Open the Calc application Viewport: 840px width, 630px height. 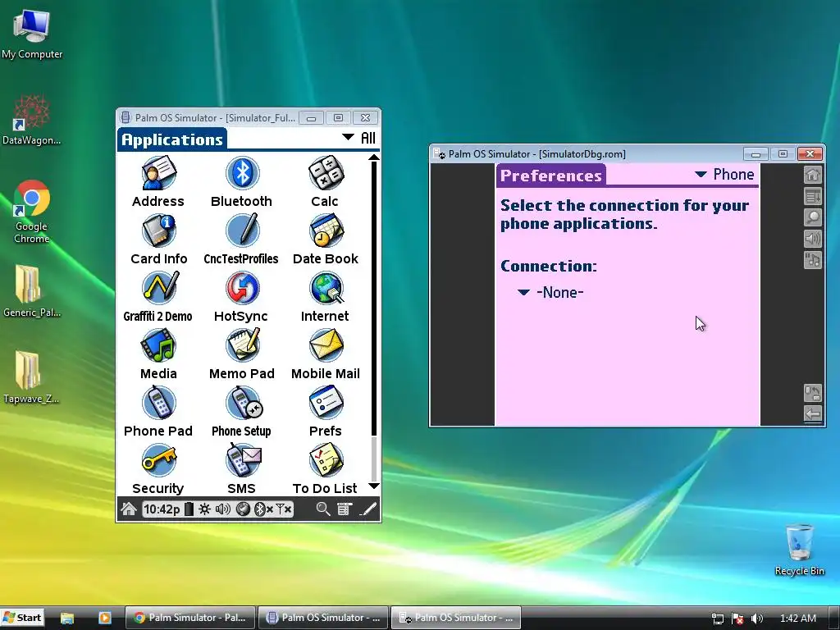point(325,181)
